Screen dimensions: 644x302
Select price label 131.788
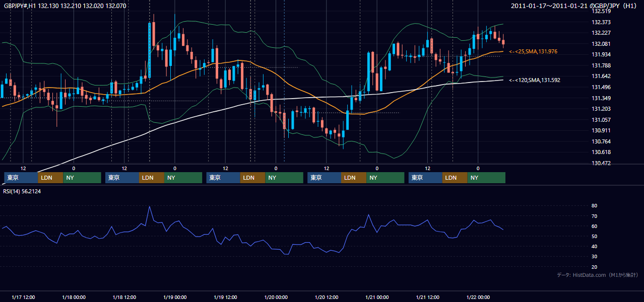(x=601, y=65)
